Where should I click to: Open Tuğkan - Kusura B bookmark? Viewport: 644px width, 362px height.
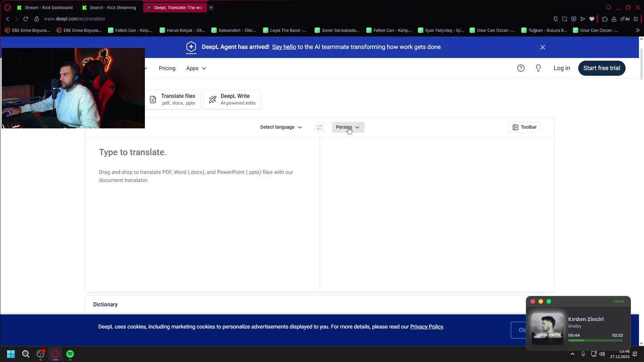coord(544,31)
